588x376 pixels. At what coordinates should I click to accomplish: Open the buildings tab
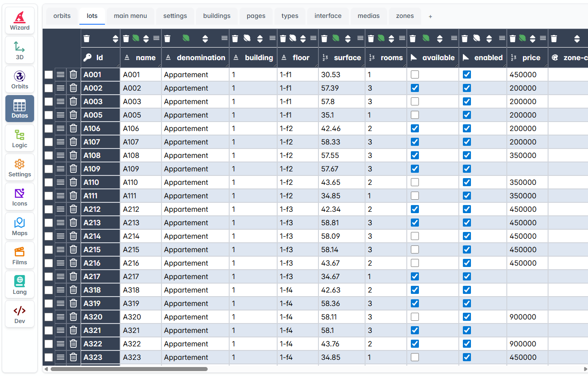217,16
